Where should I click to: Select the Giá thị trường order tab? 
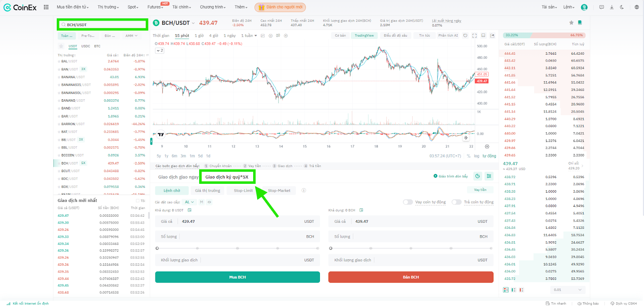[208, 191]
